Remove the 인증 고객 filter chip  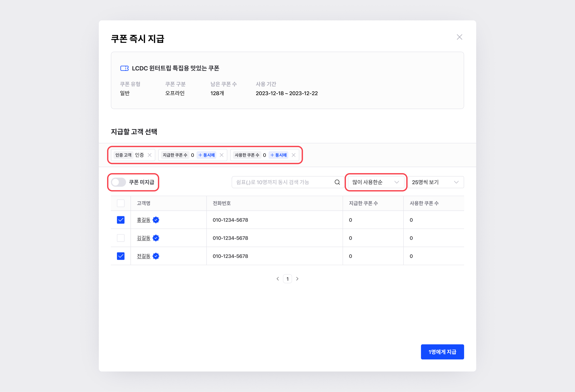[x=150, y=155]
